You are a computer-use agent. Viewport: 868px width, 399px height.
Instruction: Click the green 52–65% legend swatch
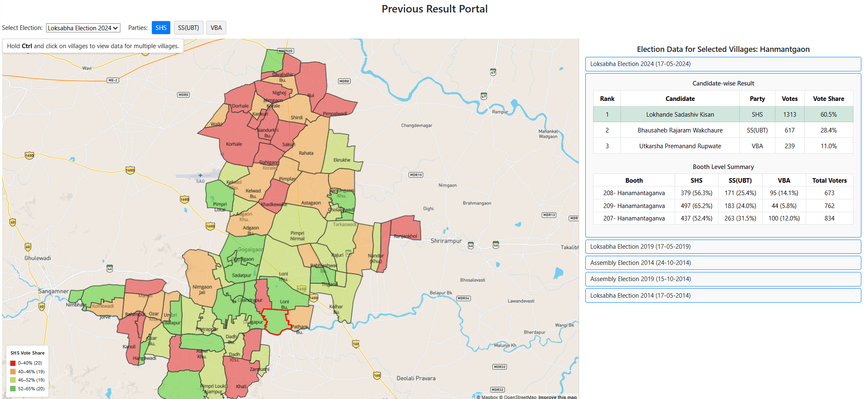tap(12, 389)
